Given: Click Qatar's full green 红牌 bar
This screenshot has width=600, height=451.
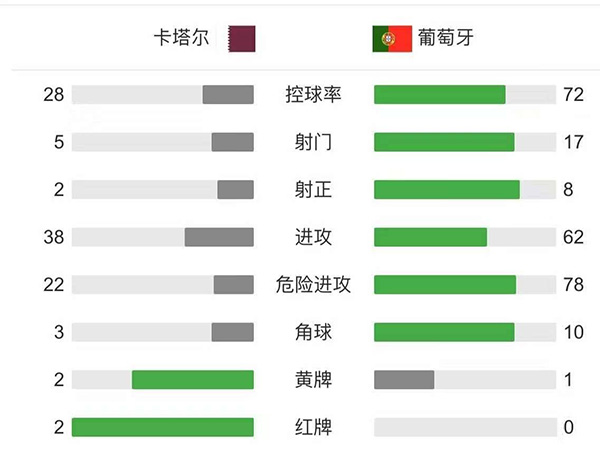Looking at the screenshot, I should click(162, 427).
